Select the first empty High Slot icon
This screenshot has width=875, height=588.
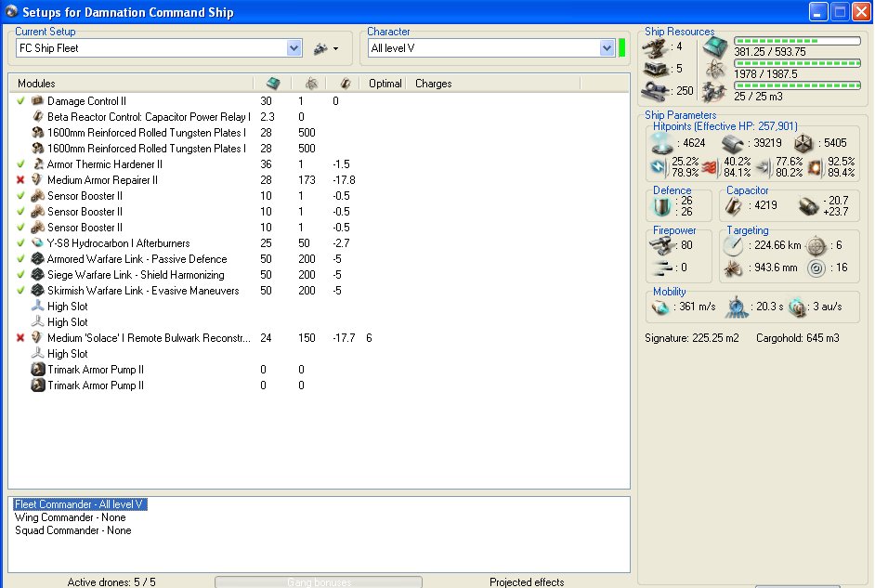(37, 307)
